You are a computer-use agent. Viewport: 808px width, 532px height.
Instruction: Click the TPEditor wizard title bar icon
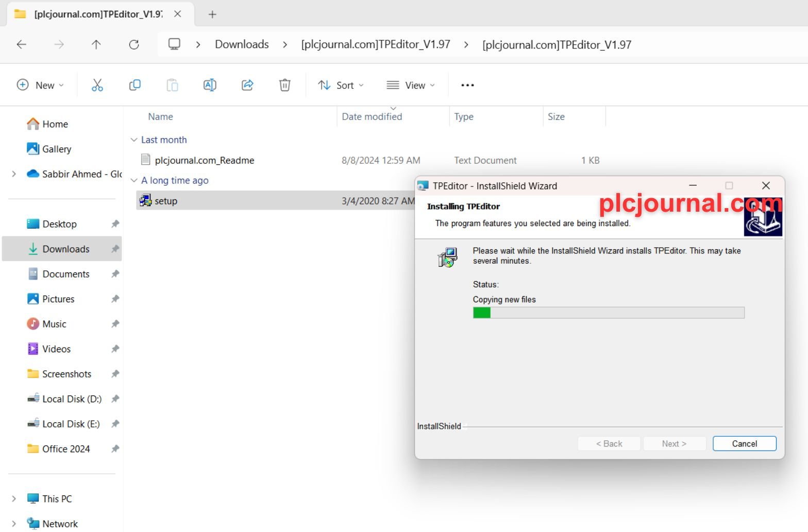point(423,186)
